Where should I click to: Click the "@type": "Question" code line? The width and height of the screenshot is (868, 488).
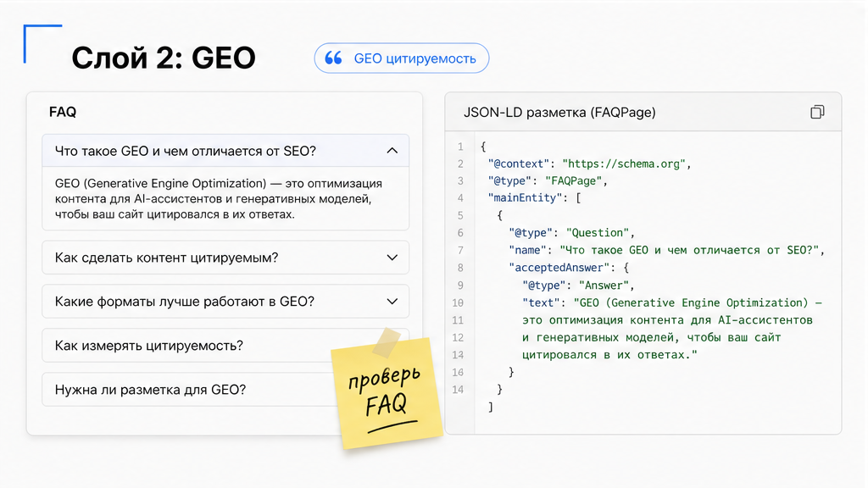(571, 233)
